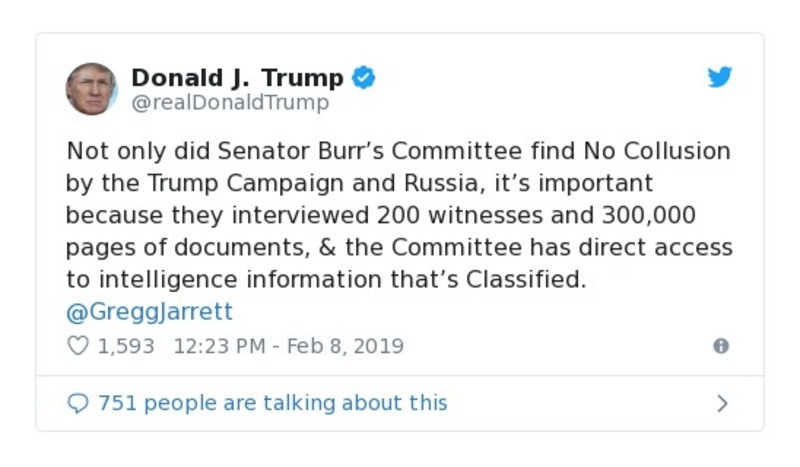Image resolution: width=800 pixels, height=467 pixels.
Task: Open the tweet info icon
Action: (720, 346)
